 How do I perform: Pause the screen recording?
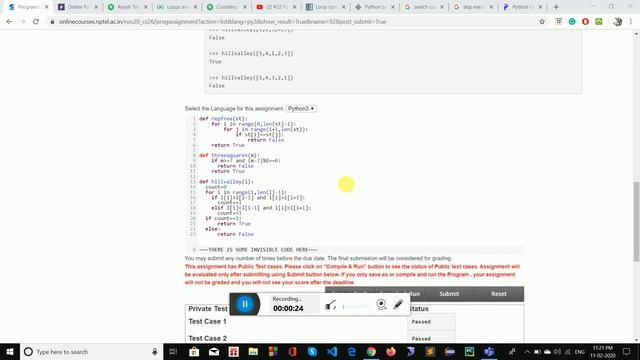(x=245, y=304)
